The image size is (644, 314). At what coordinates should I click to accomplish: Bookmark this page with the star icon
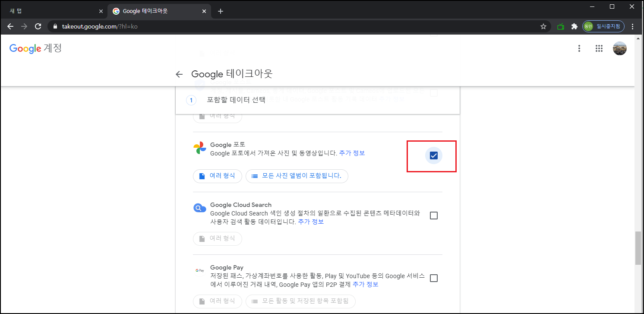coord(543,26)
